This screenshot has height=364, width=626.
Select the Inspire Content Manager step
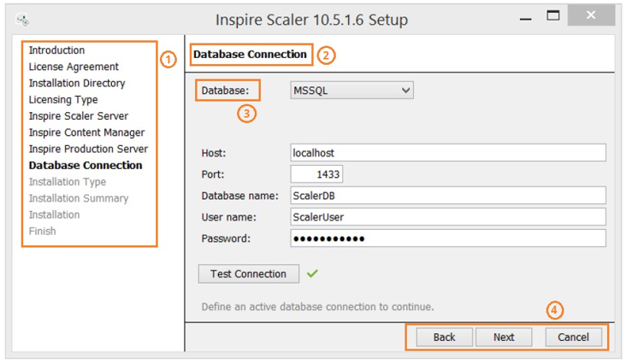pos(86,132)
